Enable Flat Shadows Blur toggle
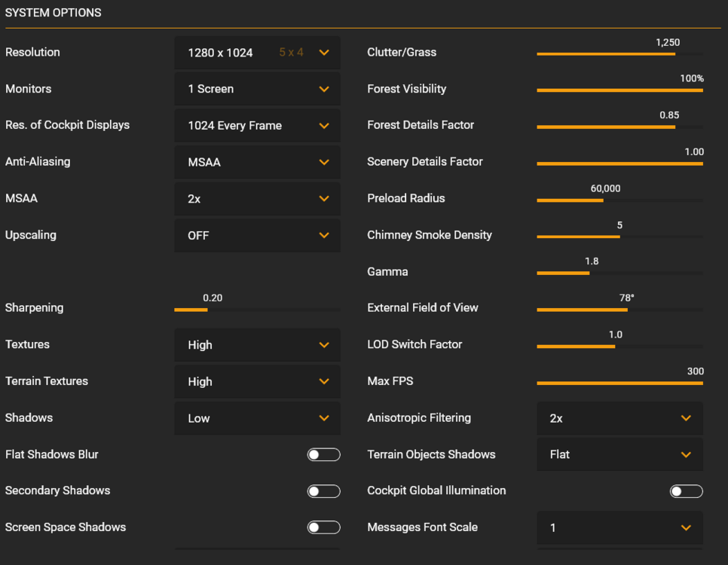This screenshot has height=565, width=728. 323,455
